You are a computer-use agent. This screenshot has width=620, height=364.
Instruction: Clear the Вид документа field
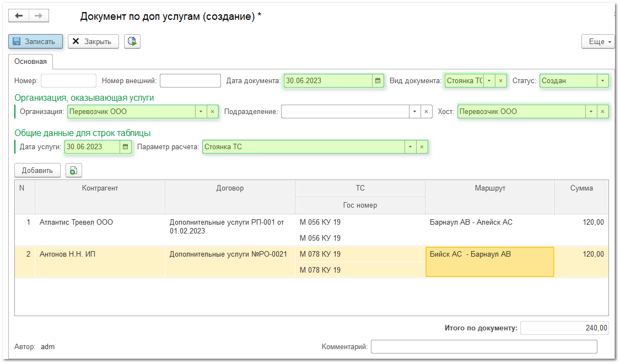coord(500,81)
